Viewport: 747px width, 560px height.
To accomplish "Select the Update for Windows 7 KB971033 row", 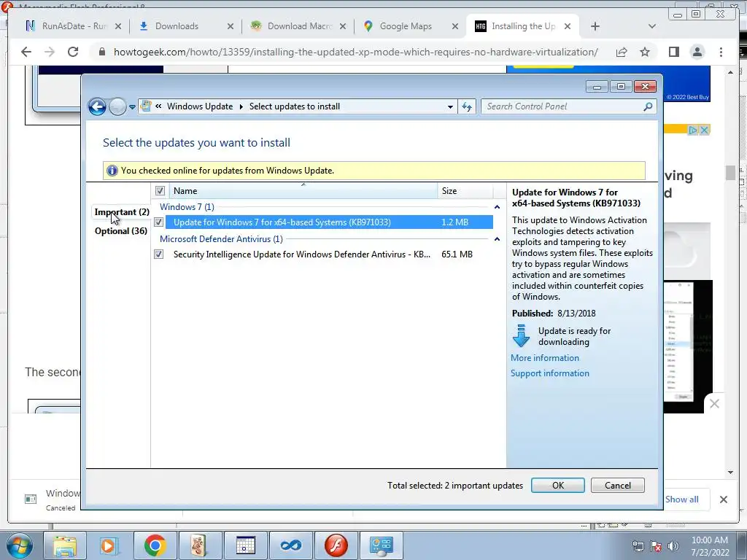I will click(x=329, y=222).
